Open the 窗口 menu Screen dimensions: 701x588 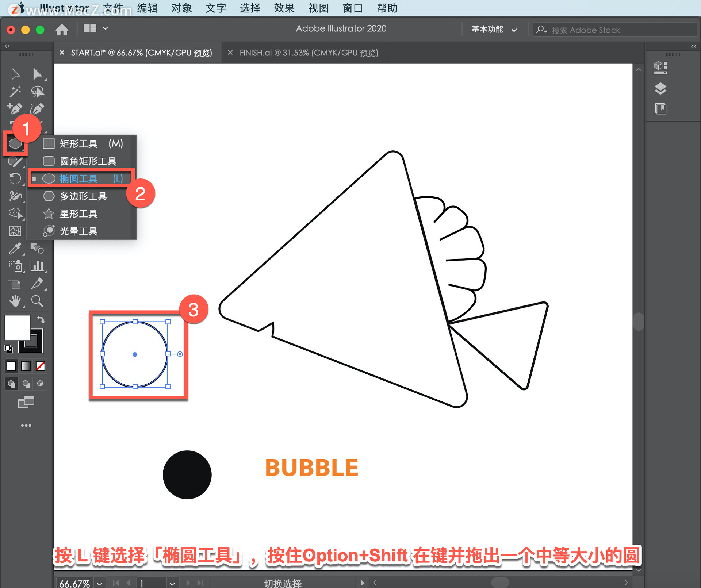click(353, 8)
